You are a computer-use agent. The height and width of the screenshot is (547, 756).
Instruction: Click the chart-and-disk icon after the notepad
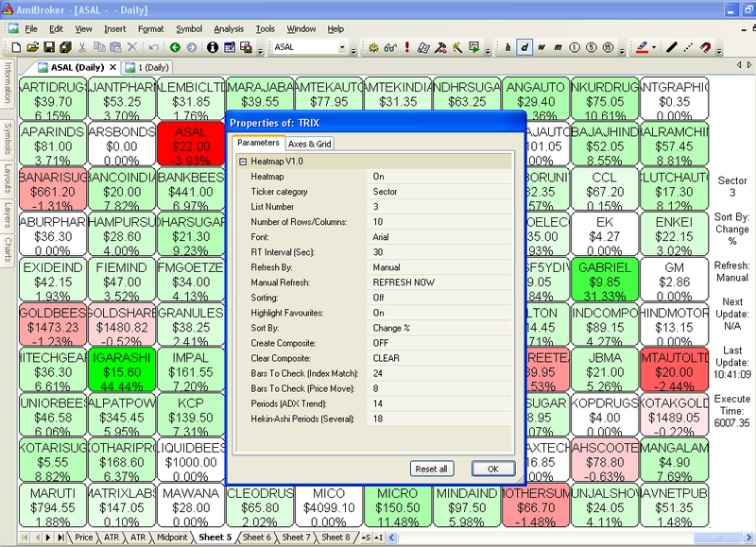point(246,47)
